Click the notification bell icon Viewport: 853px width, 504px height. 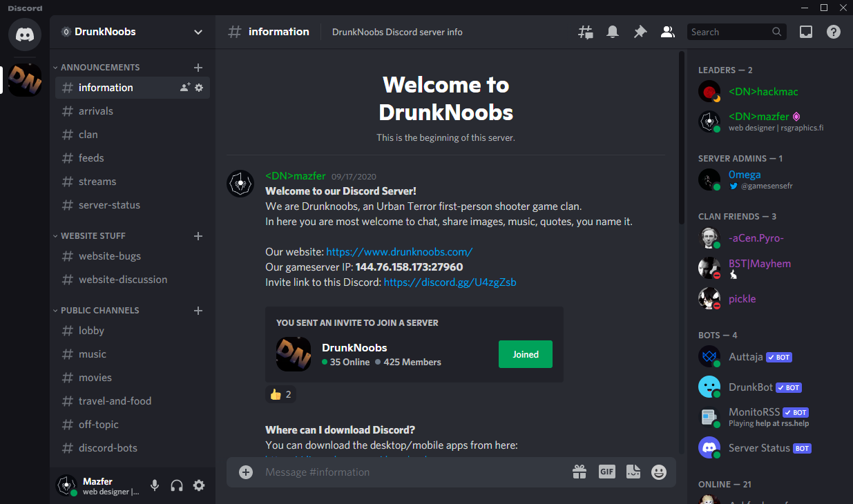(613, 32)
